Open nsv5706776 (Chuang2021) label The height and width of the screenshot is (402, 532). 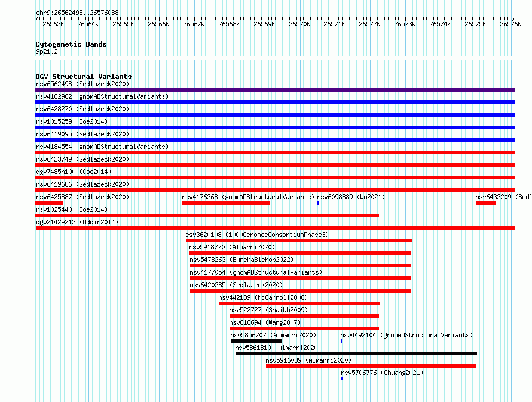382,373
